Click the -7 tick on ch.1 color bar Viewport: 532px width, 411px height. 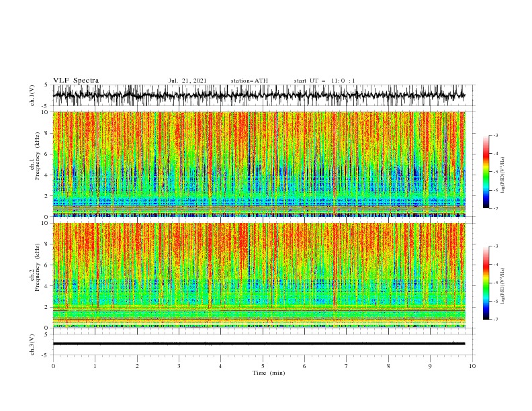click(x=496, y=209)
